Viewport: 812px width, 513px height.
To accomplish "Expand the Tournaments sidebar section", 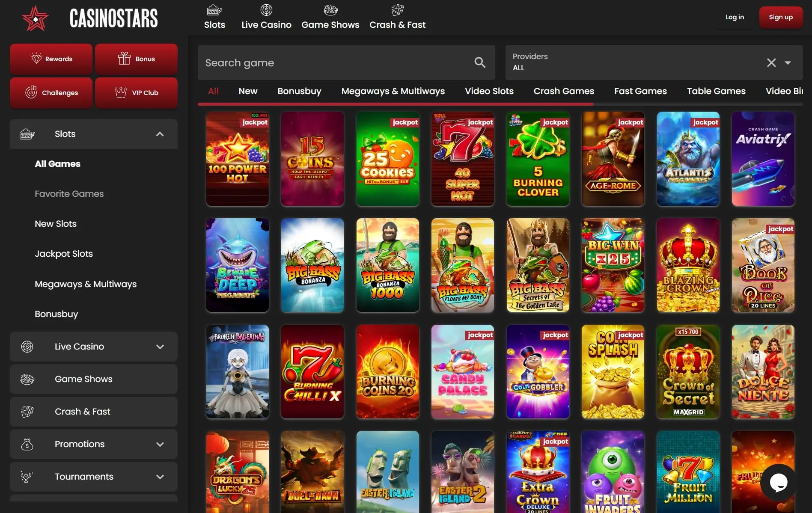I will pyautogui.click(x=160, y=477).
